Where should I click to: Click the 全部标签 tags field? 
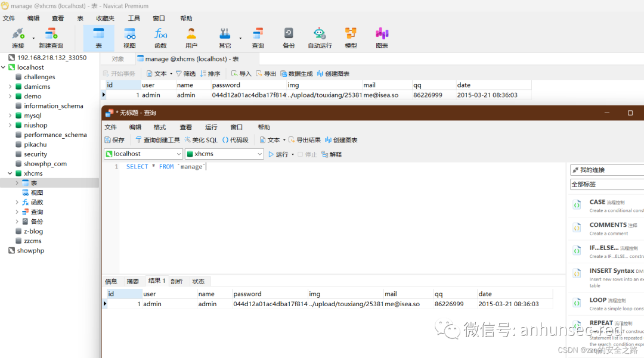[x=607, y=185]
